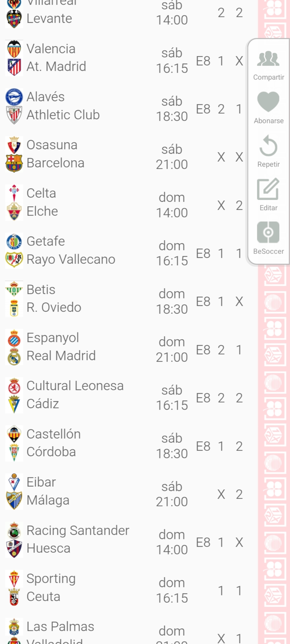This screenshot has width=290, height=644.
Task: Tap the Betis club crest
Action: click(x=14, y=290)
